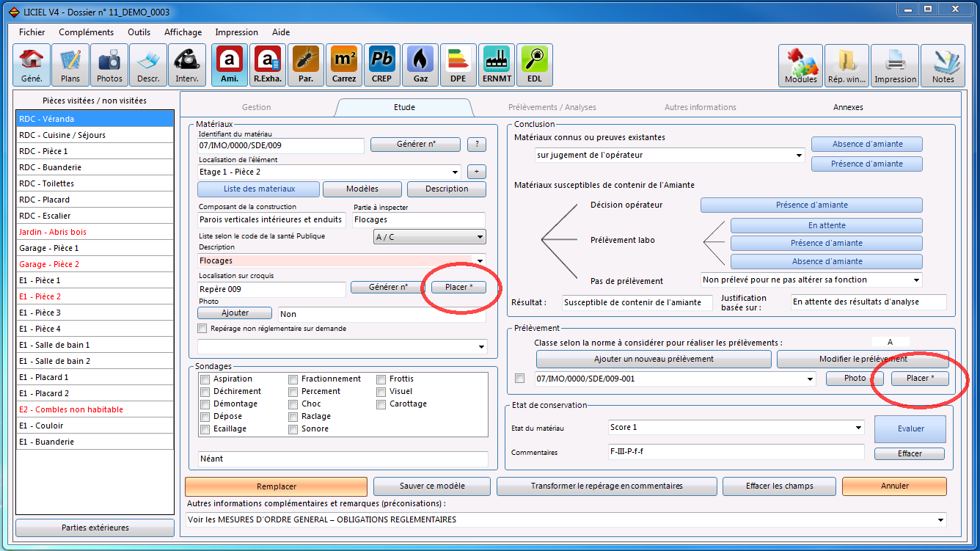This screenshot has width=980, height=551.
Task: Tick the Carottage checkbox
Action: (x=382, y=404)
